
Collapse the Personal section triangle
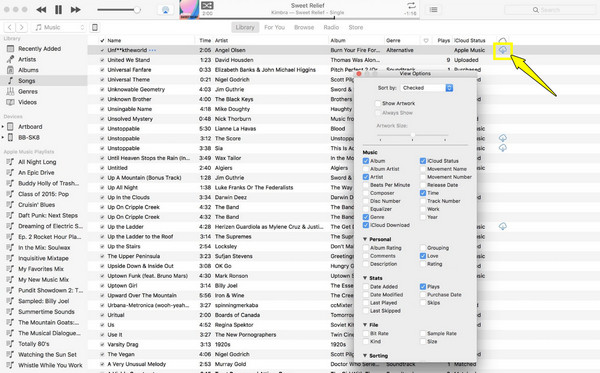pyautogui.click(x=365, y=239)
